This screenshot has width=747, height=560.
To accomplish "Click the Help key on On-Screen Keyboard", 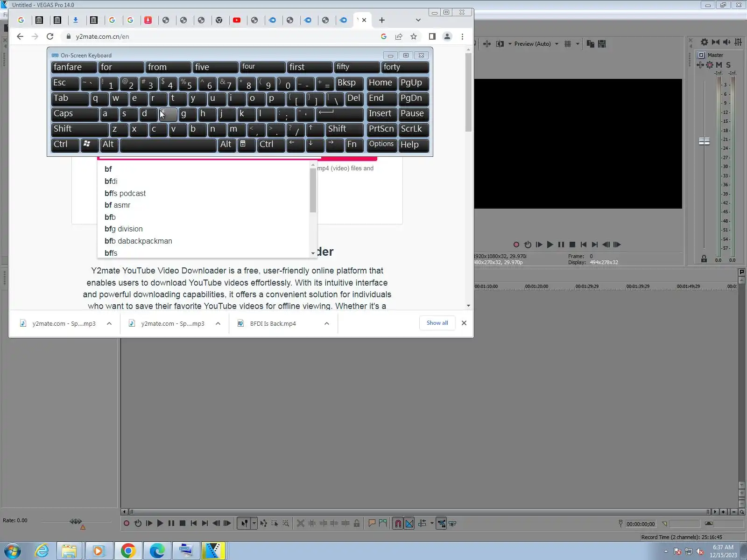I will (413, 145).
